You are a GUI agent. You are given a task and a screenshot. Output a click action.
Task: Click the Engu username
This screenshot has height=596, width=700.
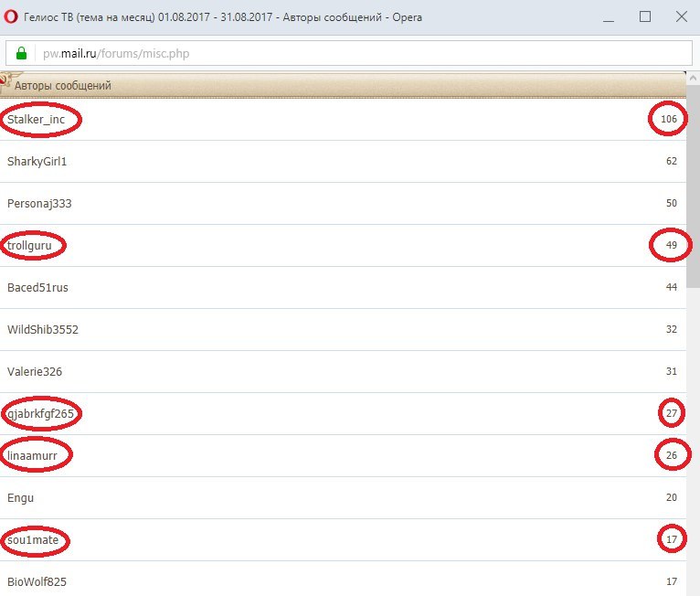[20, 498]
